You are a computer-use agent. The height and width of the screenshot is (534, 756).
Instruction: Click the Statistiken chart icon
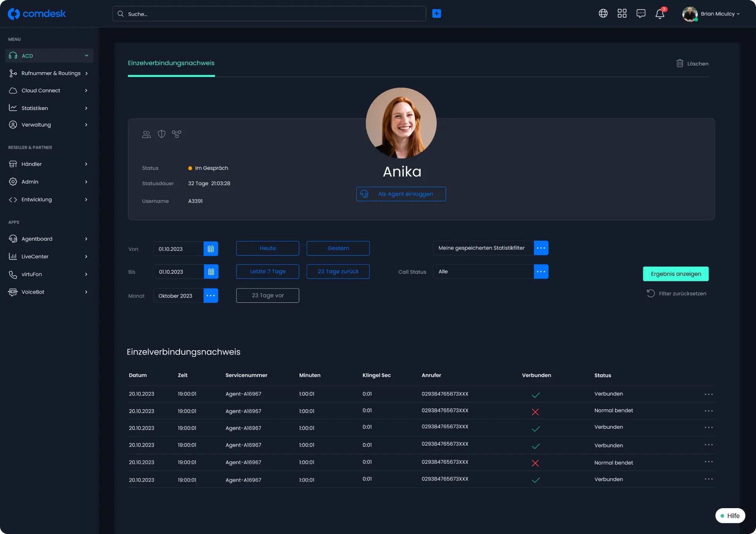13,108
